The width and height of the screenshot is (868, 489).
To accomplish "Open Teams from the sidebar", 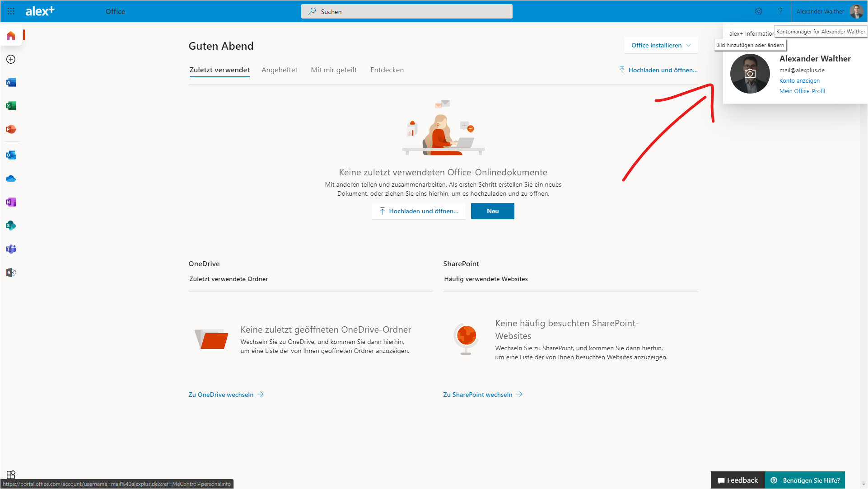I will click(11, 249).
